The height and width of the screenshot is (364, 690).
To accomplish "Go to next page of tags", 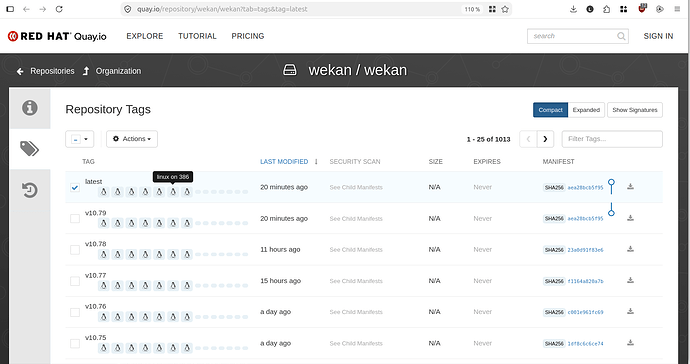I will pyautogui.click(x=545, y=139).
